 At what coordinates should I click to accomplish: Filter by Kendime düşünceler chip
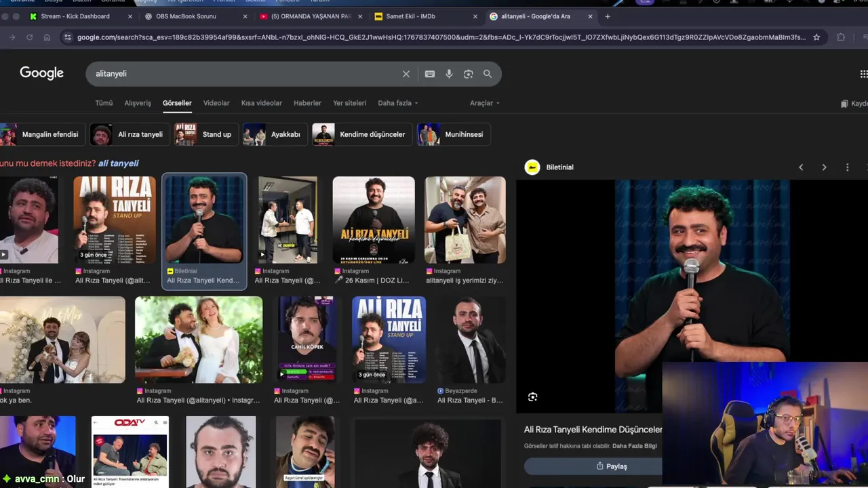361,134
